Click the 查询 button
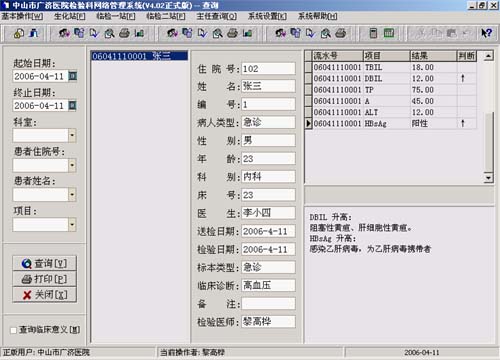The width and height of the screenshot is (500, 360). (x=44, y=264)
